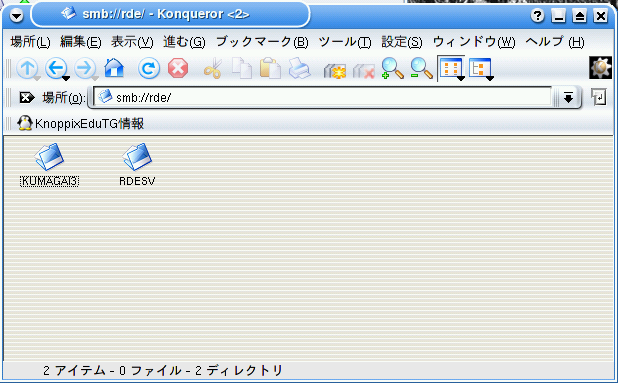Click the Konqueror gear animation icon
This screenshot has height=383, width=618.
600,67
